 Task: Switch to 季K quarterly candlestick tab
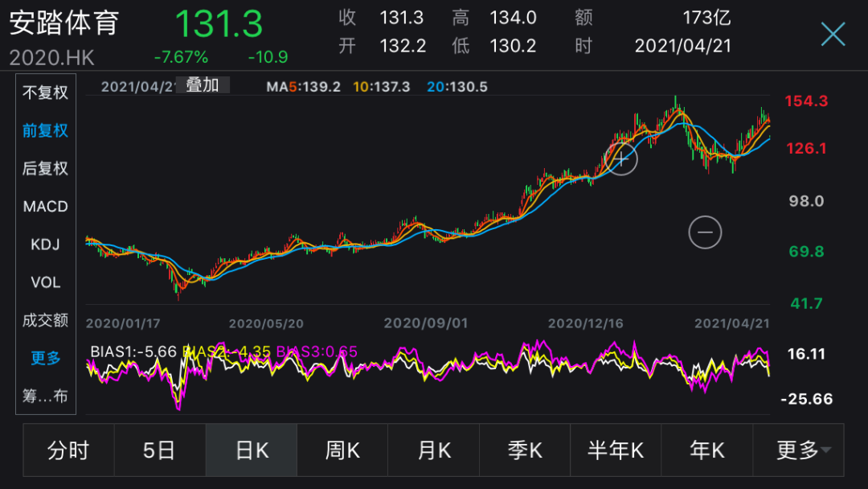525,450
